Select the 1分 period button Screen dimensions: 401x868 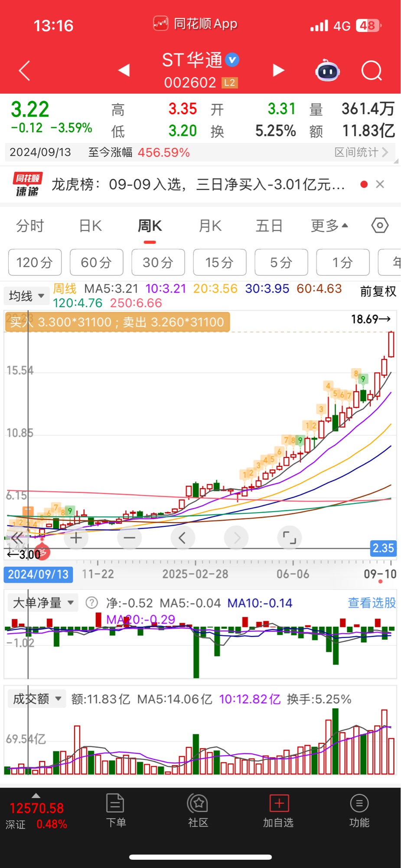click(342, 262)
